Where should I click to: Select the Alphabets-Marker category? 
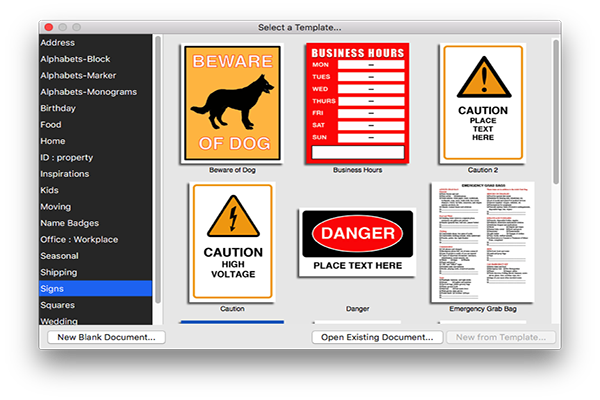click(95, 75)
